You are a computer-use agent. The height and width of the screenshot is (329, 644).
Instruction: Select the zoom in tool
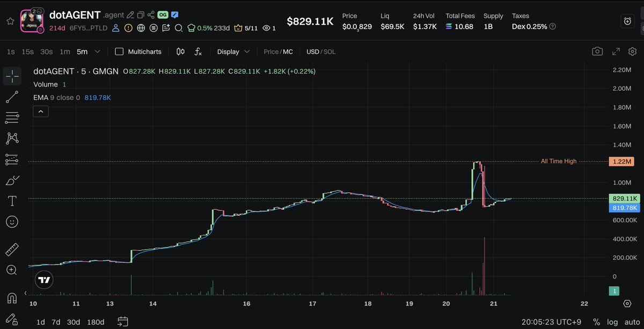(x=12, y=270)
